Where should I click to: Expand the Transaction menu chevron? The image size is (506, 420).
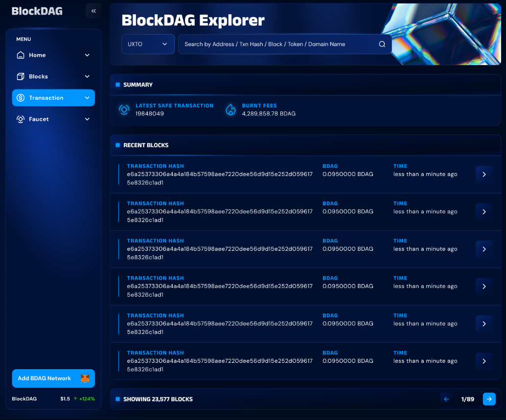[x=87, y=98]
